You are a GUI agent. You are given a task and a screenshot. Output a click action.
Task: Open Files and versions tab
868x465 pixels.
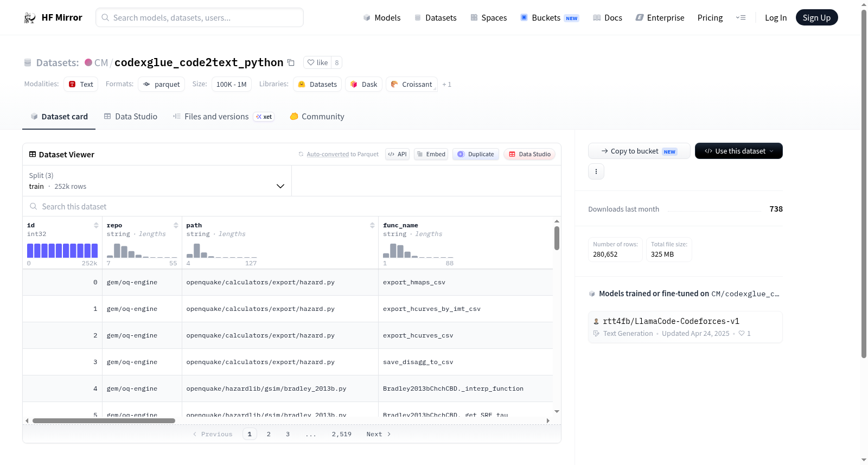click(223, 117)
